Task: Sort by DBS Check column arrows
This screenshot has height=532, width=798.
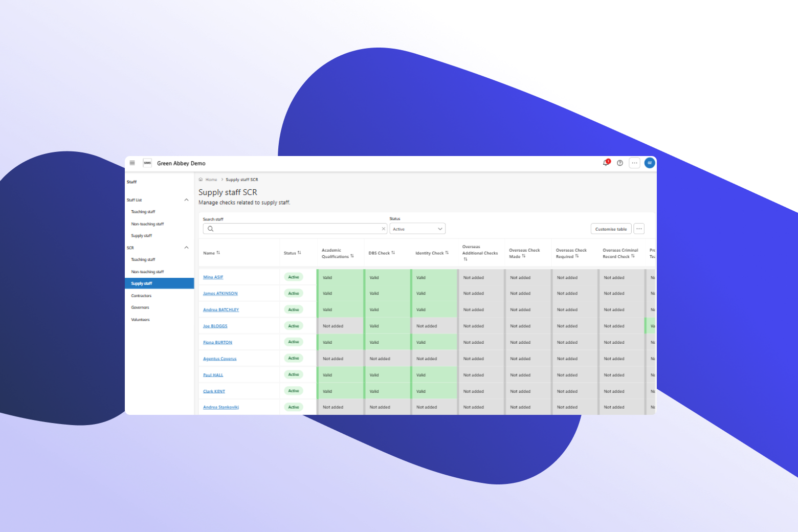Action: click(x=393, y=253)
